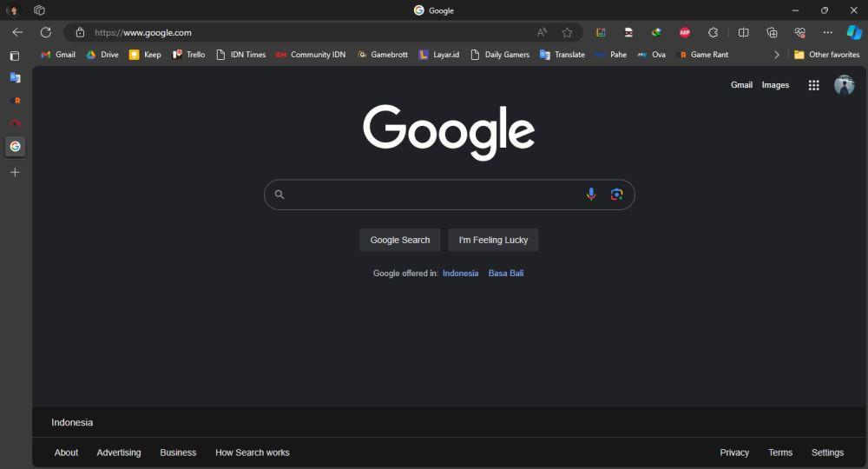Open the Pahe bookmark

(611, 54)
